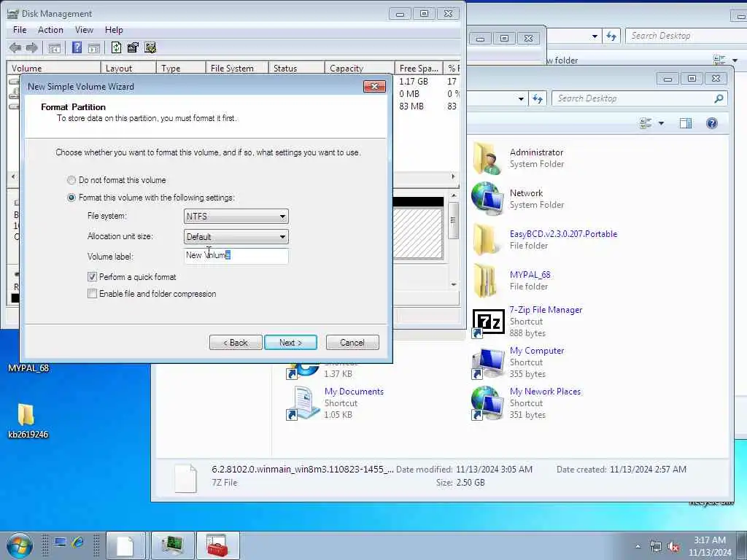This screenshot has height=560, width=747.
Task: Click the Volume label text field
Action: coord(236,256)
